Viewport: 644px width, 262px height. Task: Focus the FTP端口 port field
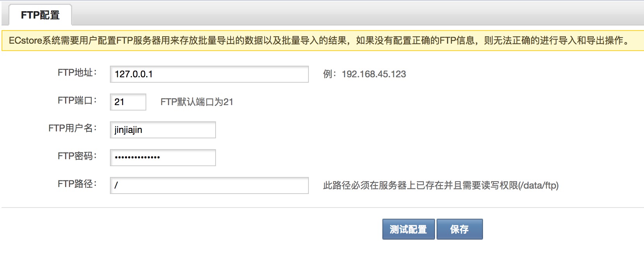(x=128, y=102)
